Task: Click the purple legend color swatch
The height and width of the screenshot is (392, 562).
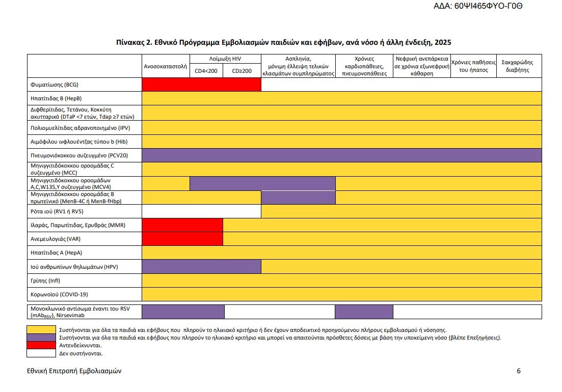Action: pos(42,337)
